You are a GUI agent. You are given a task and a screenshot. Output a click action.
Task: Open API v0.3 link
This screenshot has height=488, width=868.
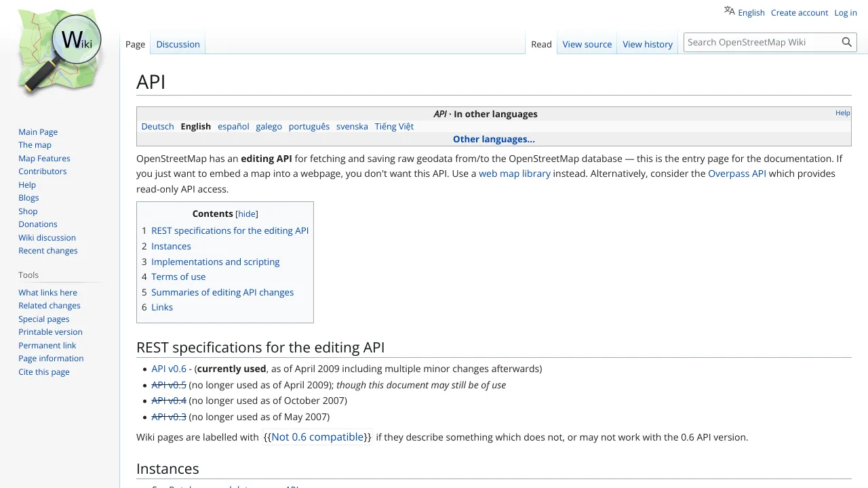click(169, 417)
